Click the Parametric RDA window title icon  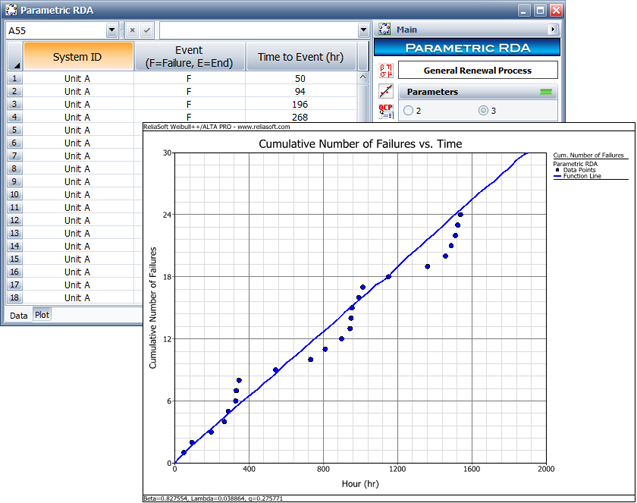(10, 10)
